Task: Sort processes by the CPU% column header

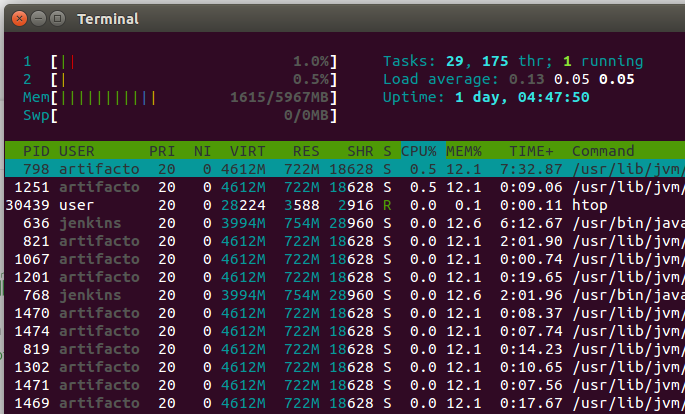Action: coord(419,150)
